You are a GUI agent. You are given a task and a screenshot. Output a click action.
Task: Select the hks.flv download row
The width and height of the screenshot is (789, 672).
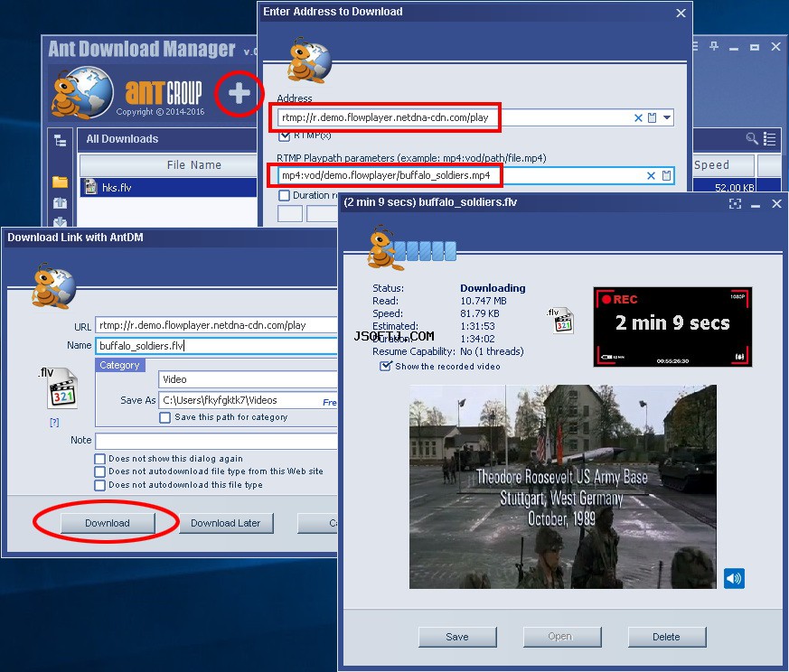coord(168,188)
